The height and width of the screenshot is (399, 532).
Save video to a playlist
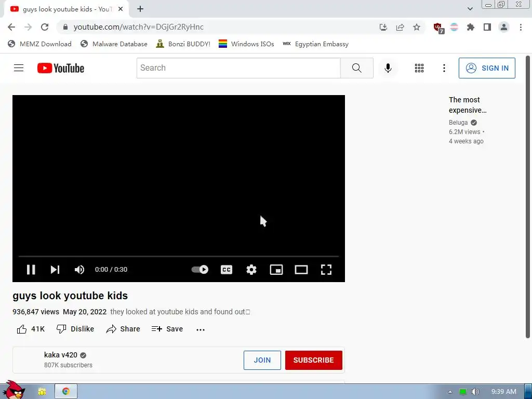coord(167,329)
